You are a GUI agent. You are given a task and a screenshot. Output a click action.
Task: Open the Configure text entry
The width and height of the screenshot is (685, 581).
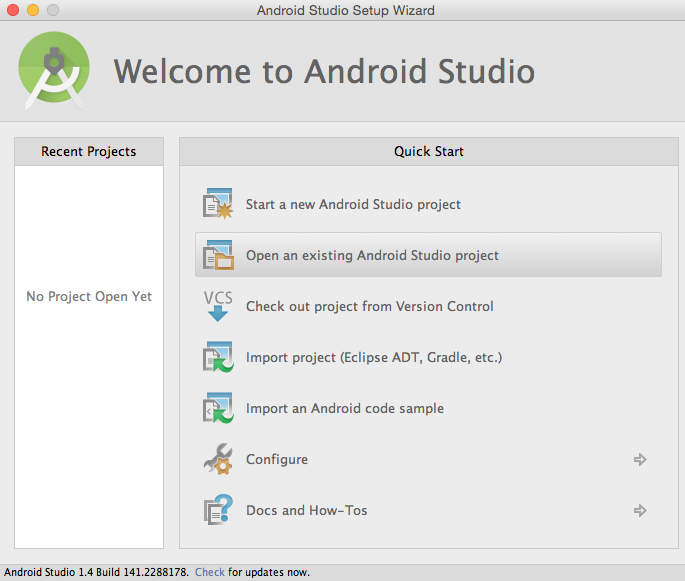point(277,459)
